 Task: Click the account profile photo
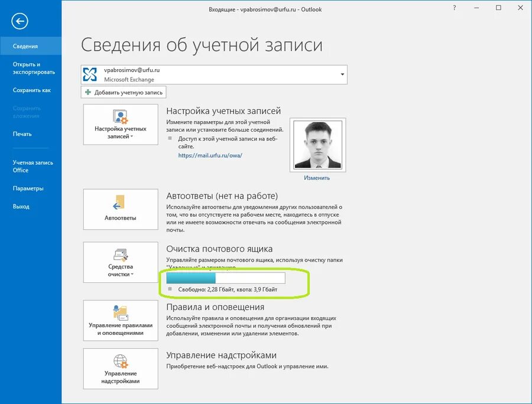tap(317, 145)
